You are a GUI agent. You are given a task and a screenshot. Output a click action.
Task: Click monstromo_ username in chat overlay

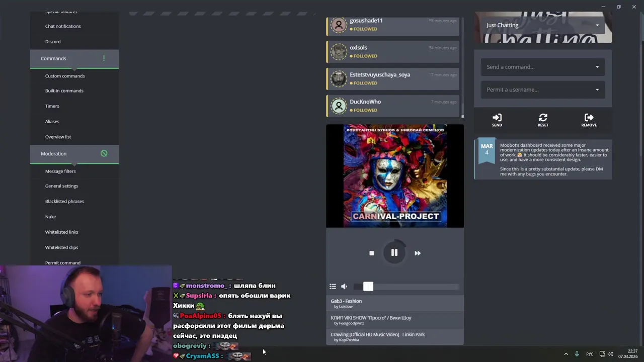coord(207,286)
